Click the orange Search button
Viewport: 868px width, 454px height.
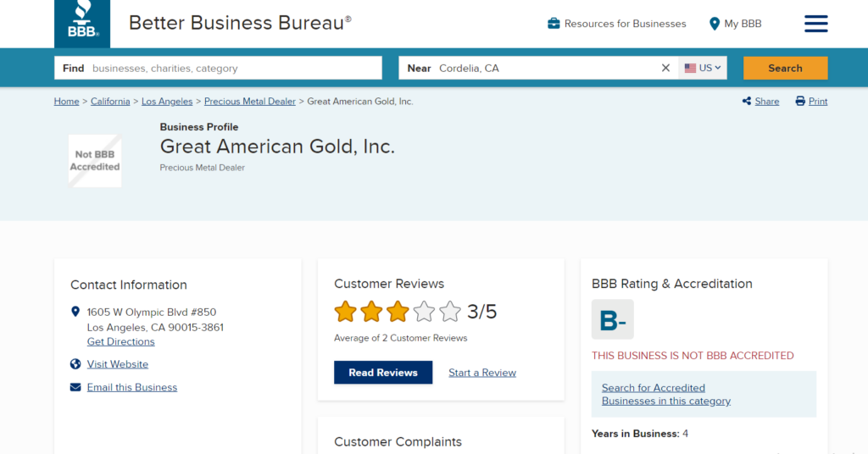coord(785,68)
